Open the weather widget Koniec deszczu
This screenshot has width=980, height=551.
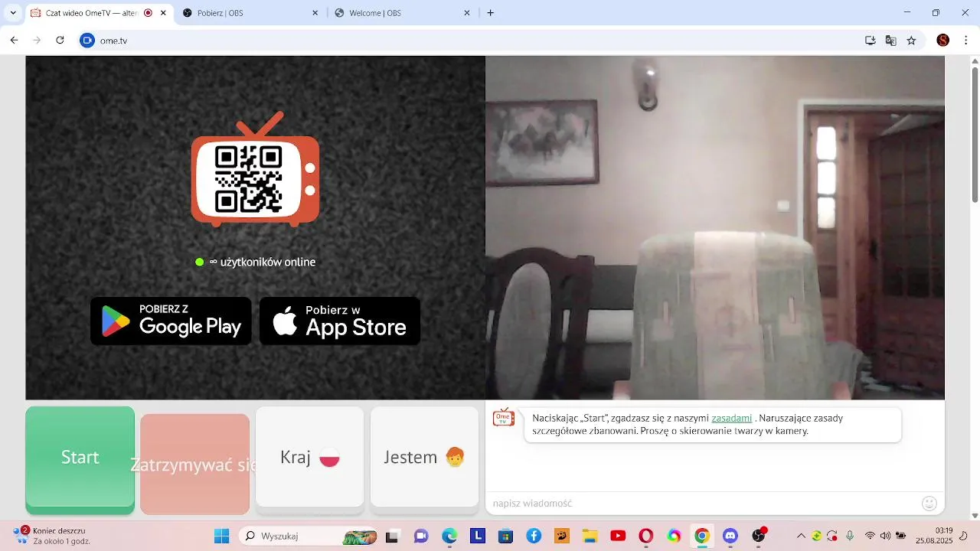tap(52, 536)
